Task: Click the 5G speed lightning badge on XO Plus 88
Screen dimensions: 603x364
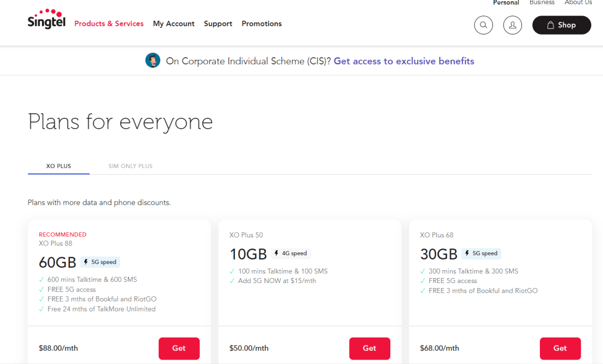Action: point(100,262)
